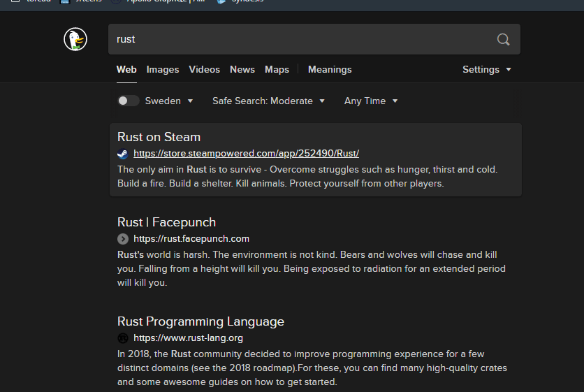This screenshot has height=392, width=584.
Task: Open the Safe Search: Moderate dropdown
Action: click(268, 101)
